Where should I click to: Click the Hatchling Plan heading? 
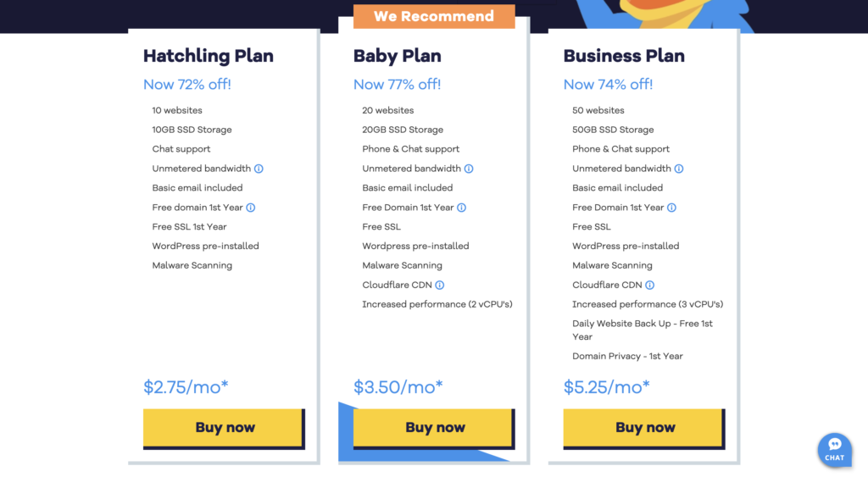[209, 56]
